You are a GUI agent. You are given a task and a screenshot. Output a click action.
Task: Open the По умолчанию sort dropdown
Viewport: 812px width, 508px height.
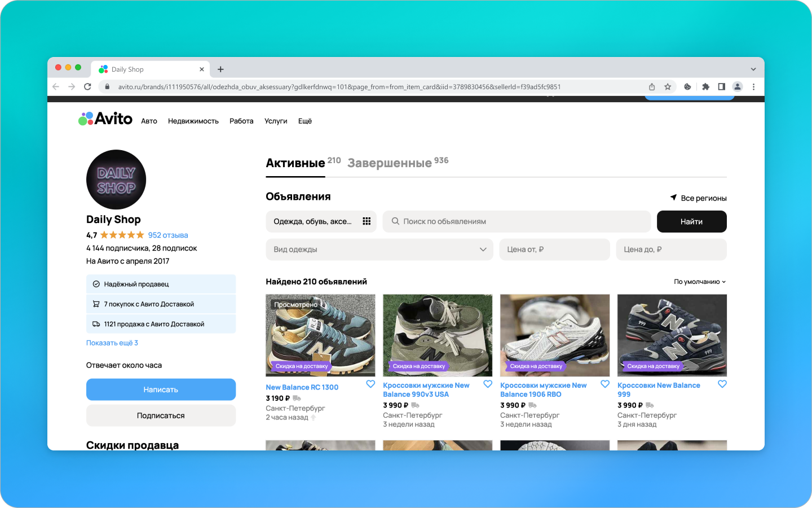[x=700, y=282]
